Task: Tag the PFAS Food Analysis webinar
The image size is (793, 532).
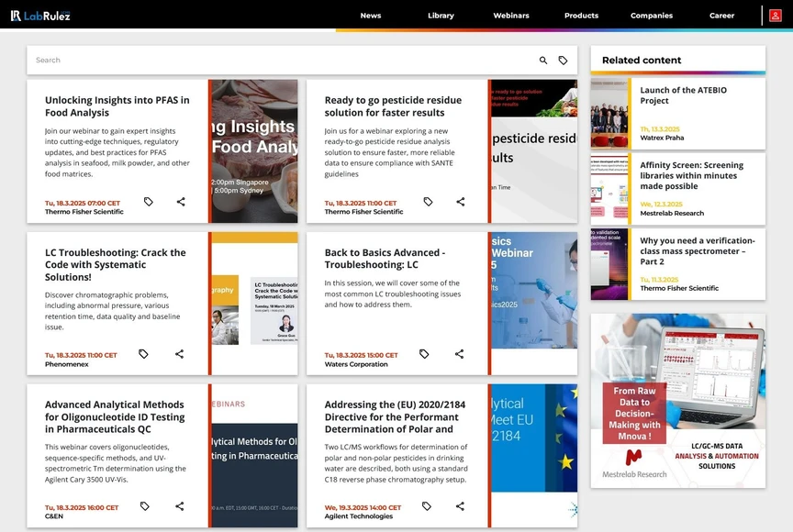Action: click(x=149, y=202)
